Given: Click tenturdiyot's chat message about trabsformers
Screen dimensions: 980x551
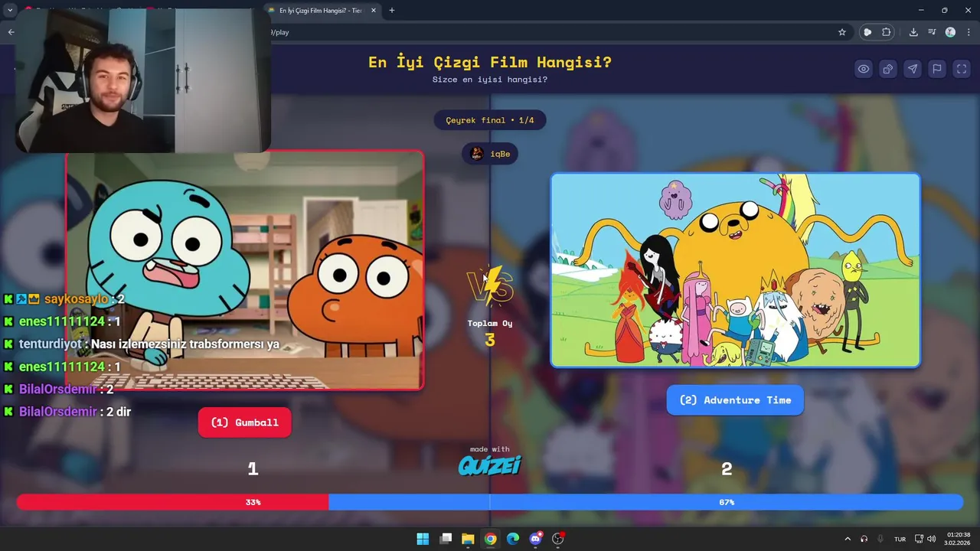Looking at the screenshot, I should (x=142, y=344).
